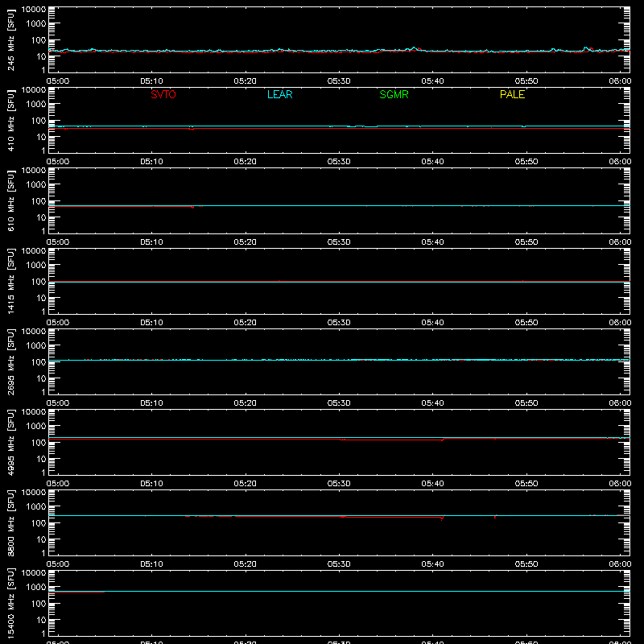The width and height of the screenshot is (644, 644).
Task: Click the red dip near 05:14 in 410 MHz panel
Action: pyautogui.click(x=192, y=129)
